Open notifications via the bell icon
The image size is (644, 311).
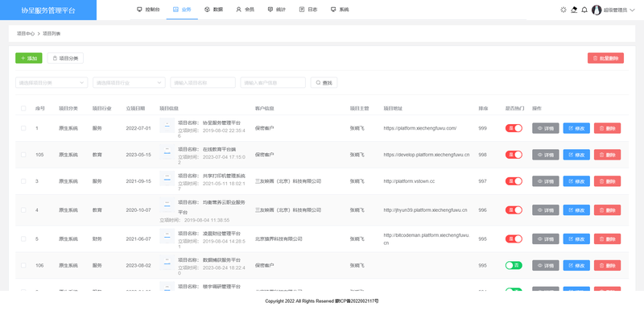(584, 10)
